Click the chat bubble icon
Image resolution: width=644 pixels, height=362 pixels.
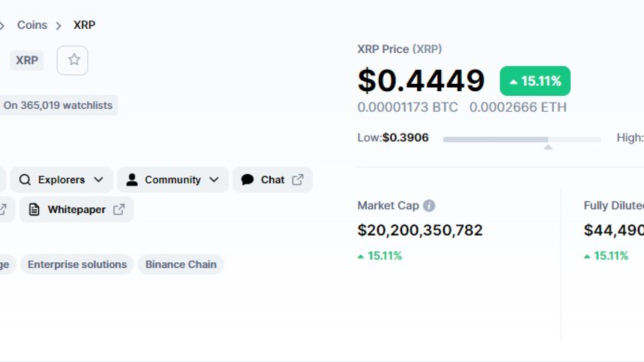(248, 179)
